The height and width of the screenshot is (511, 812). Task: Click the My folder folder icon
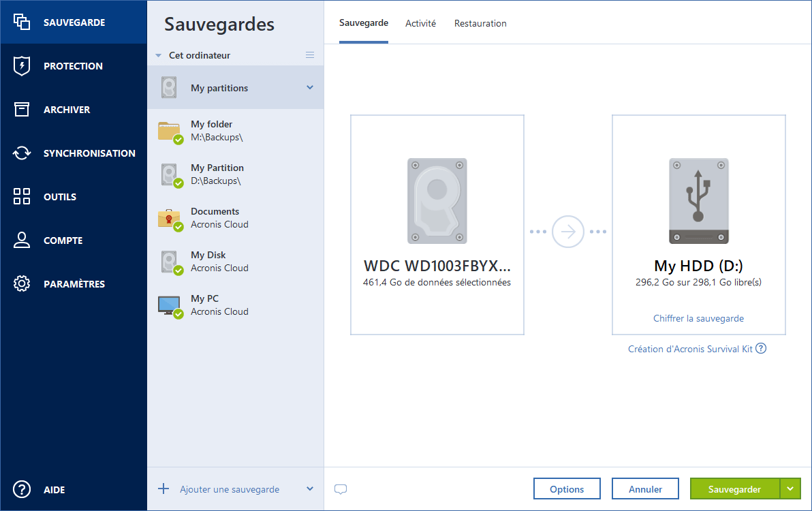[170, 131]
